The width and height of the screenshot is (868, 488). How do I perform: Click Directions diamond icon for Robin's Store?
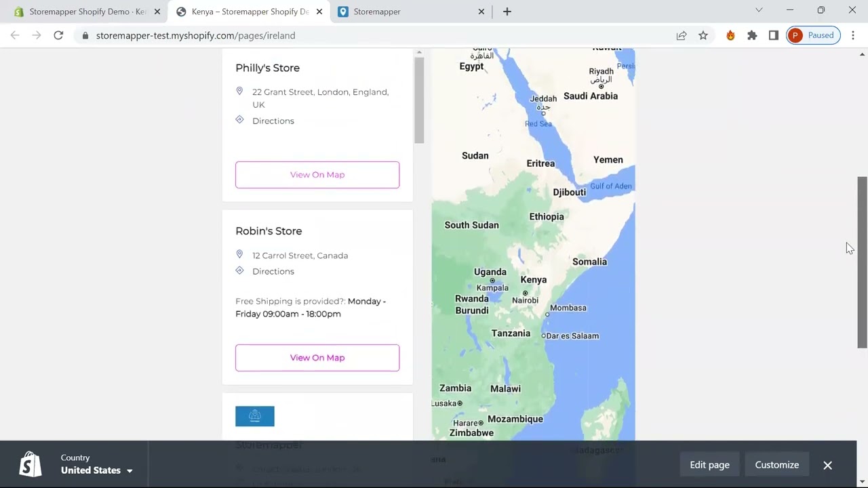click(239, 270)
